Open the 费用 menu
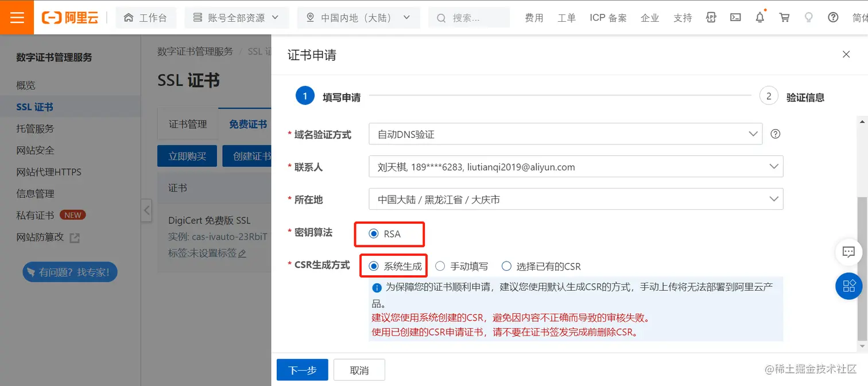The width and height of the screenshot is (868, 386). 534,18
